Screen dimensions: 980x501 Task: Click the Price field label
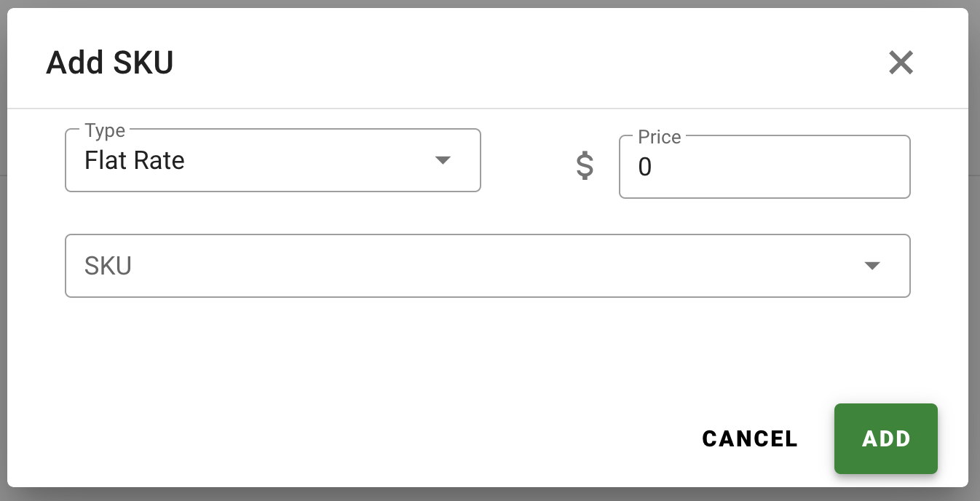tap(660, 137)
